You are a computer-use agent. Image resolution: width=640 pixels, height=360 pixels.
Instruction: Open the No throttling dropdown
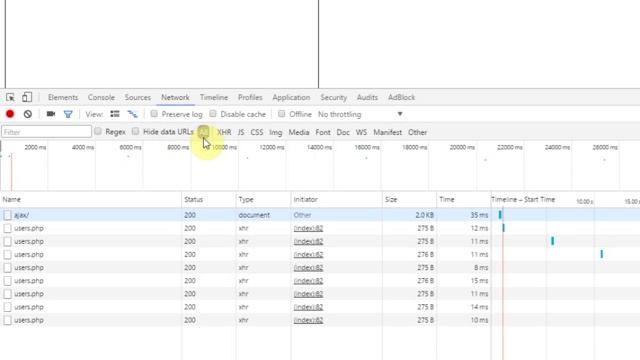(x=360, y=114)
